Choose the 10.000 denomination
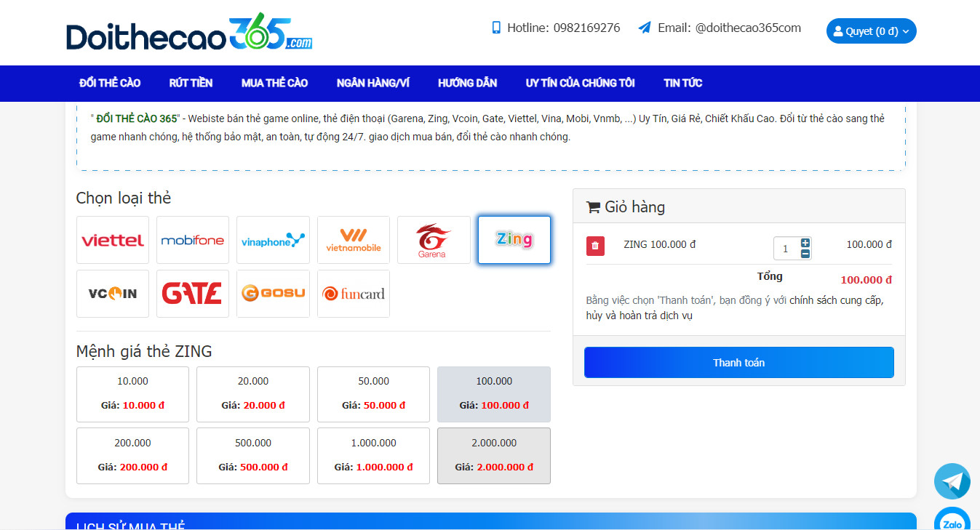 (132, 394)
